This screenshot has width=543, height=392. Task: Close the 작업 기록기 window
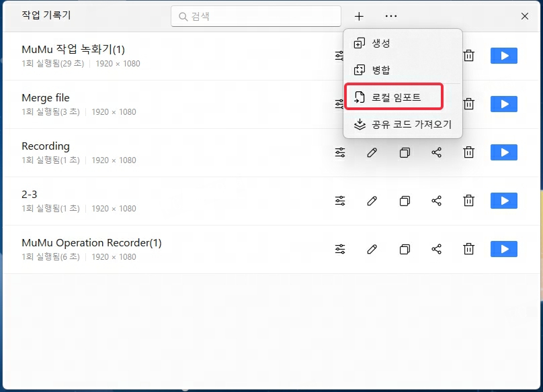pyautogui.click(x=525, y=16)
